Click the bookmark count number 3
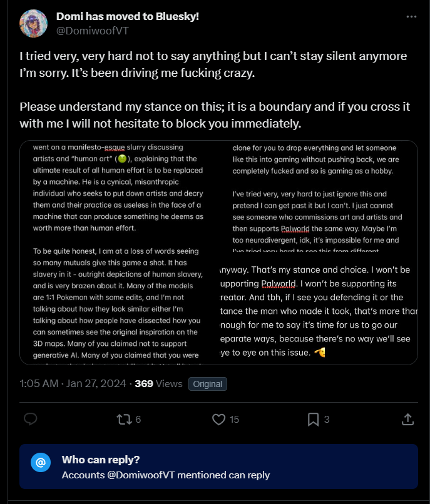The height and width of the screenshot is (504, 430). pos(327,420)
